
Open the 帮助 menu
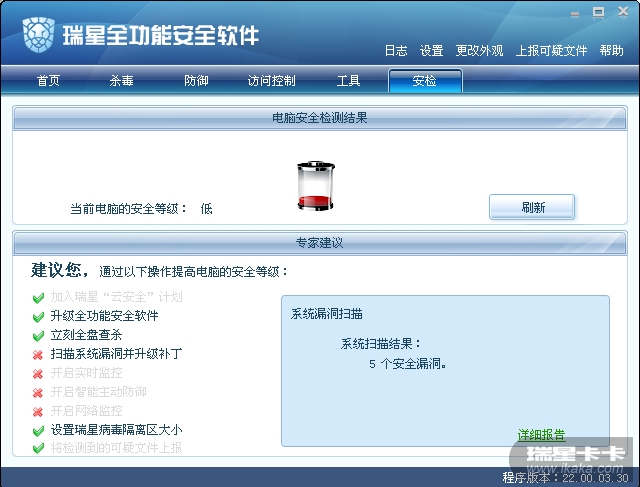tap(611, 51)
